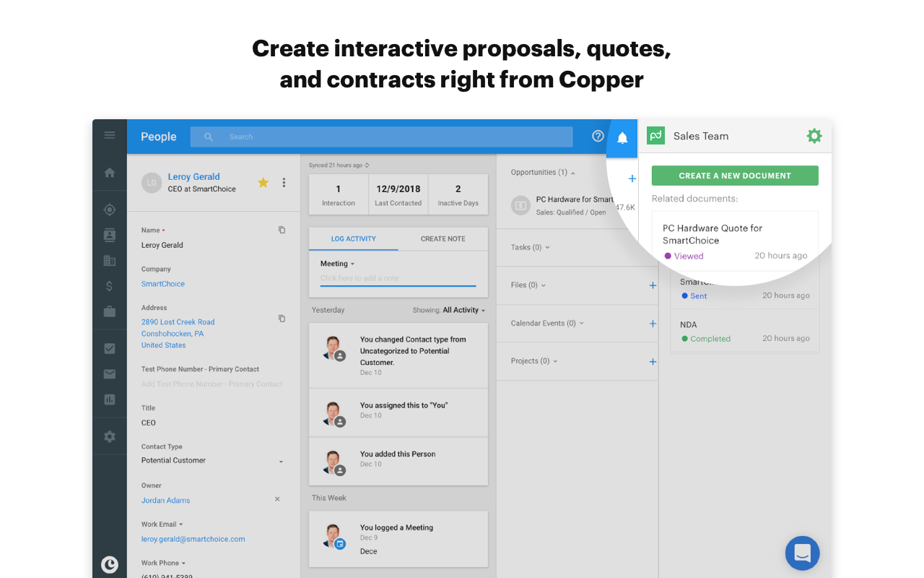Open the All Activity filter dropdown

click(464, 310)
